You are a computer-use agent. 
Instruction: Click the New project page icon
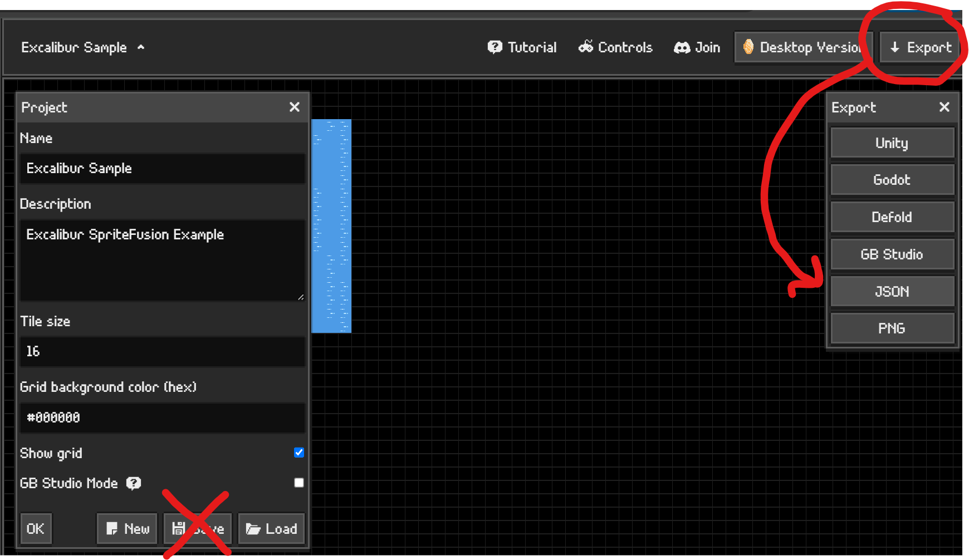pos(111,528)
